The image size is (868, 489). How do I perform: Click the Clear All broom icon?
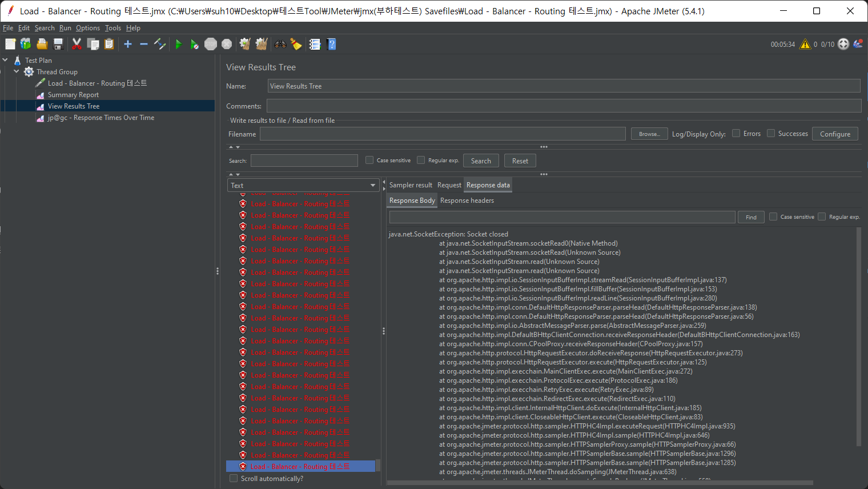click(x=262, y=45)
